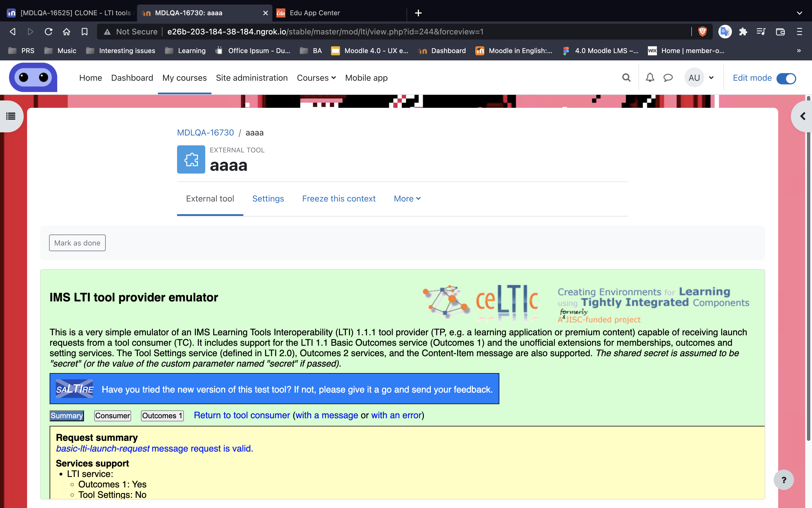The image size is (812, 508).
Task: Select Freeze this context tab
Action: click(339, 199)
